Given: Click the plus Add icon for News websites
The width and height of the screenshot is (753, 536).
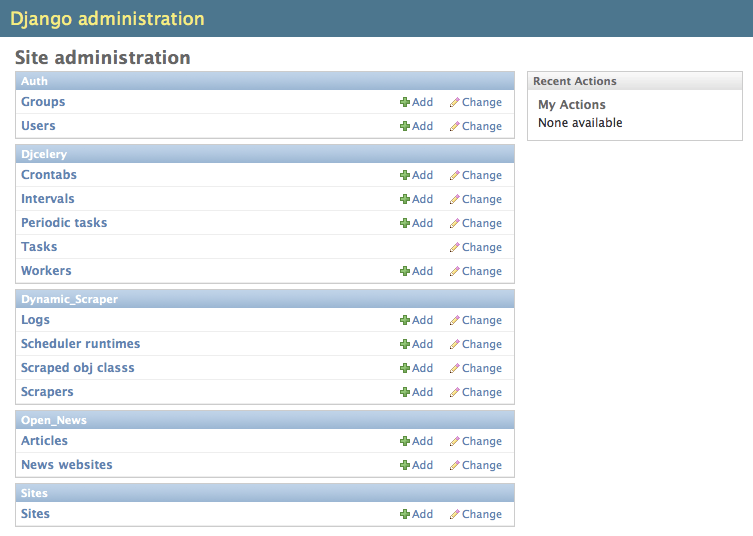Looking at the screenshot, I should tap(405, 465).
